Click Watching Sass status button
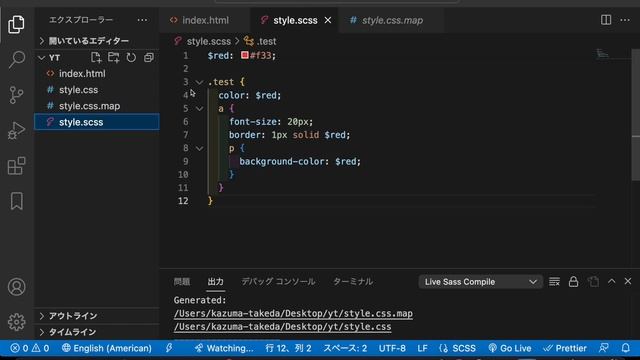 pyautogui.click(x=224, y=348)
